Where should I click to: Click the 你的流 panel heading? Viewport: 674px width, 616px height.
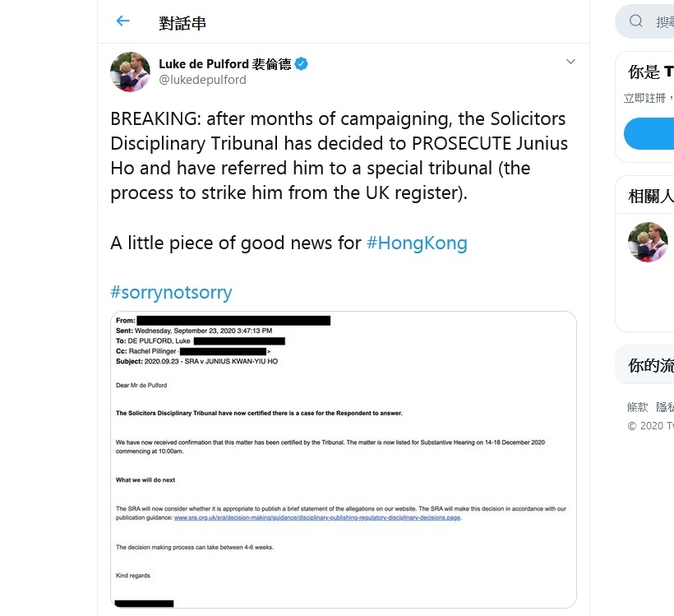click(650, 366)
